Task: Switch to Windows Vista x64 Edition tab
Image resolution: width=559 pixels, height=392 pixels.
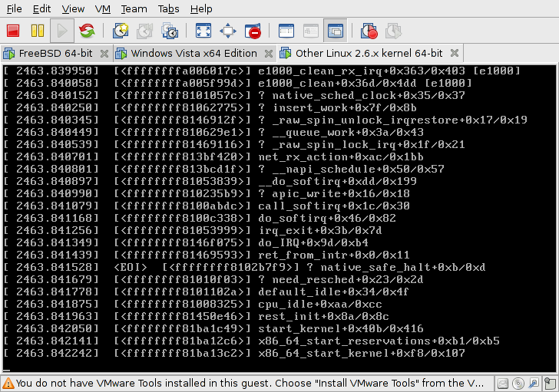Action: [x=193, y=54]
